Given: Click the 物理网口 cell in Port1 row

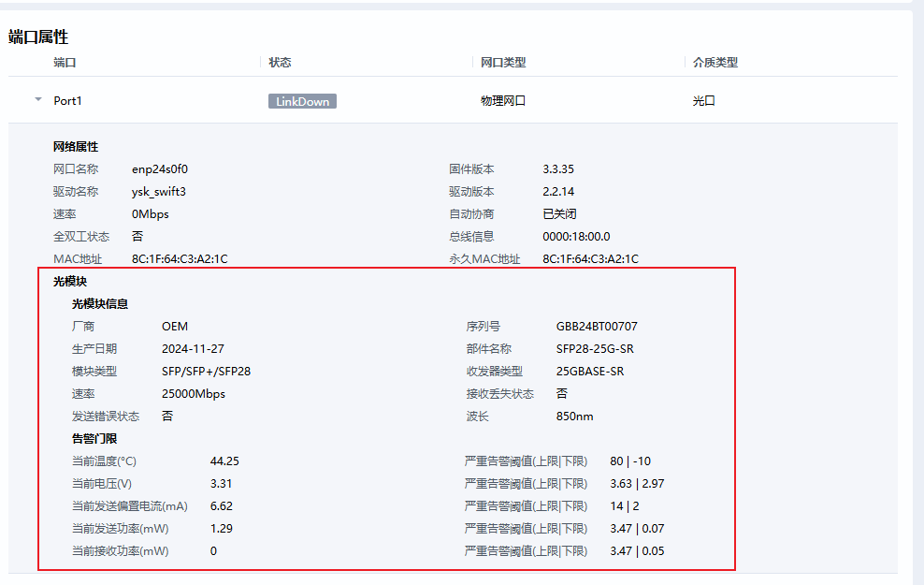Looking at the screenshot, I should pyautogui.click(x=503, y=101).
